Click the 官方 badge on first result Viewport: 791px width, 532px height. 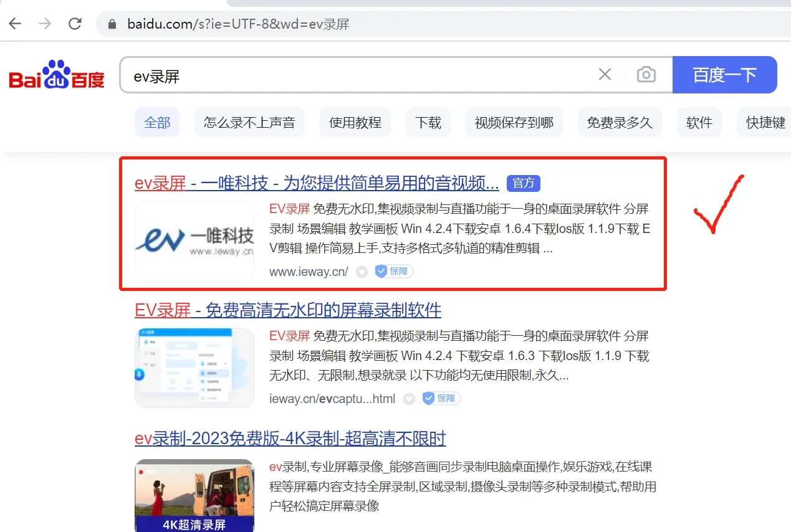point(524,183)
